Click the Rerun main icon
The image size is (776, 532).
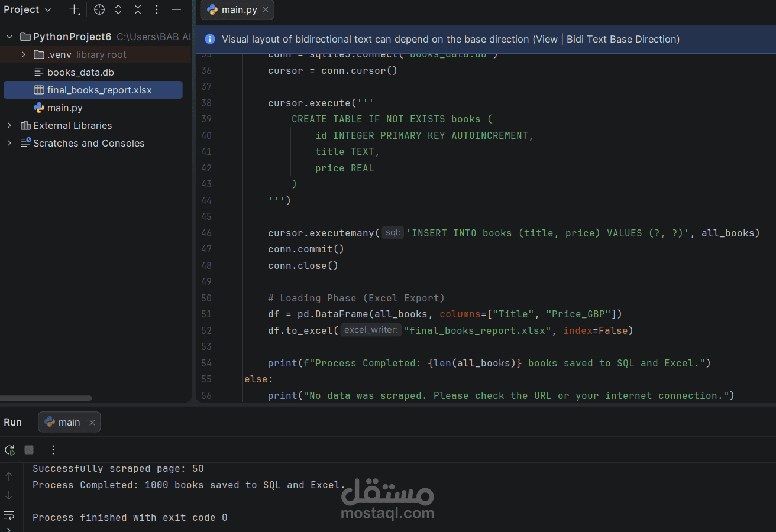coord(10,450)
